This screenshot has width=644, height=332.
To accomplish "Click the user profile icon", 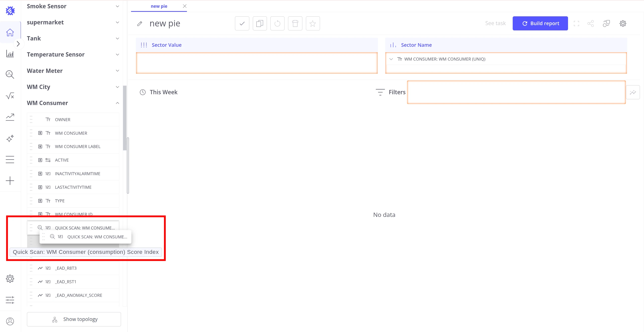I will tap(10, 321).
